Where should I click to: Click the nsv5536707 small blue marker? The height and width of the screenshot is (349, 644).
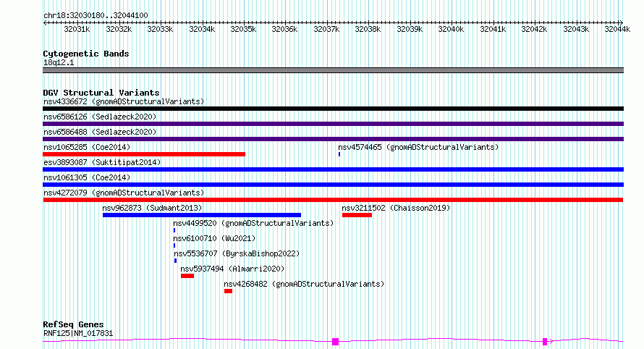(x=175, y=261)
